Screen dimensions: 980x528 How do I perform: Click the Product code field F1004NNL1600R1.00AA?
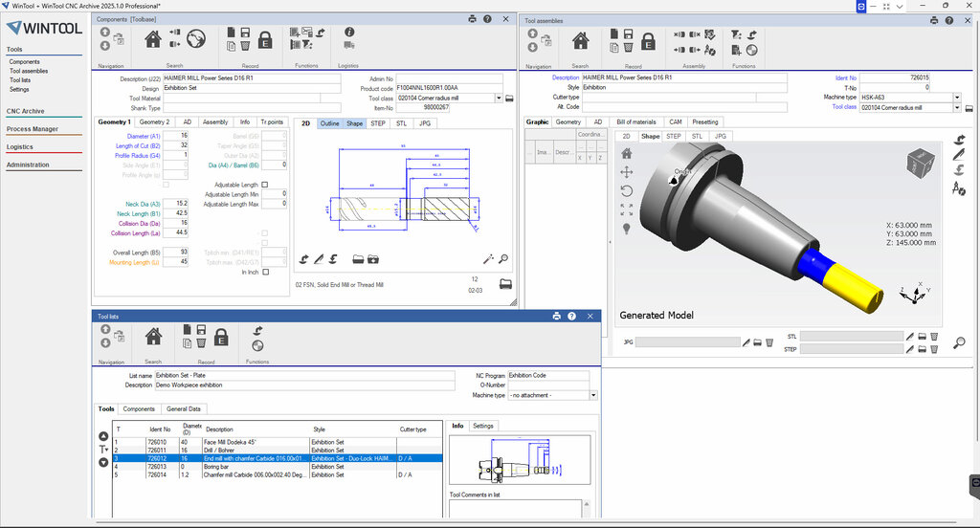click(x=450, y=88)
